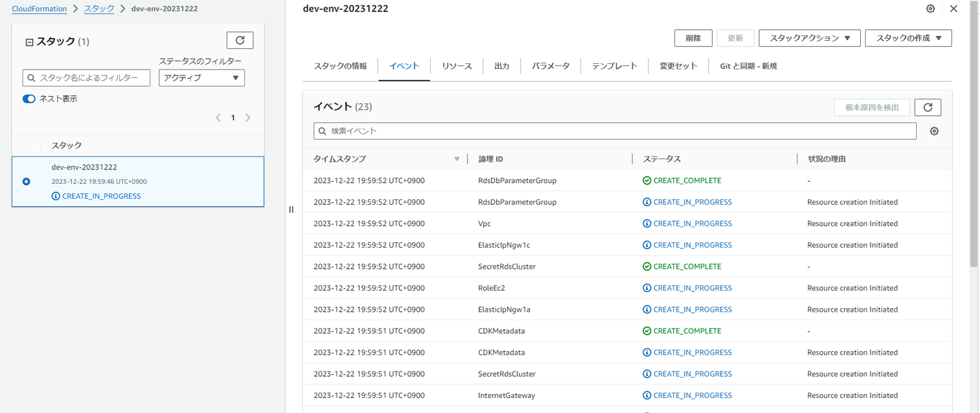Go to previous page of stacks
The height and width of the screenshot is (413, 980).
[x=218, y=118]
